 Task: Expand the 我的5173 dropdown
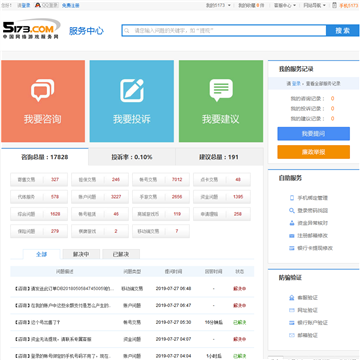pyautogui.click(x=218, y=5)
